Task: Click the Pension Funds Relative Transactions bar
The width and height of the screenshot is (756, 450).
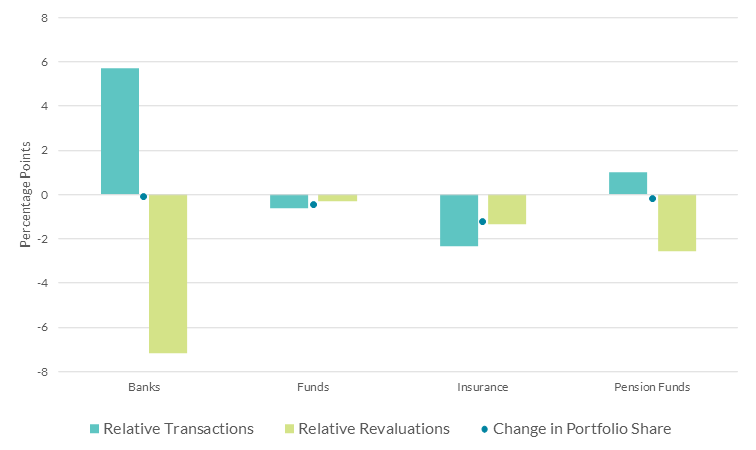Action: pos(628,183)
